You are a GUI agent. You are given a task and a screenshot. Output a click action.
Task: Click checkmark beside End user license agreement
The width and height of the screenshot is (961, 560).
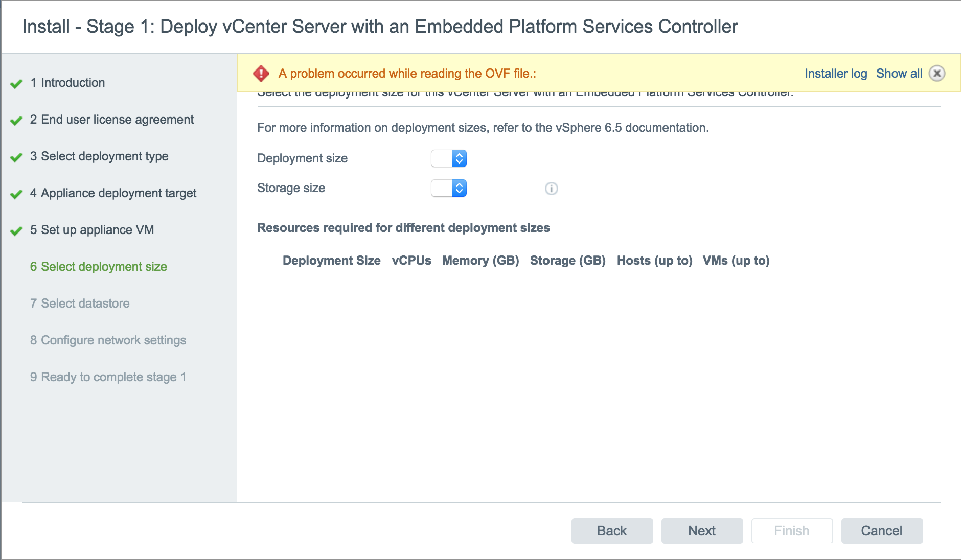coord(16,121)
